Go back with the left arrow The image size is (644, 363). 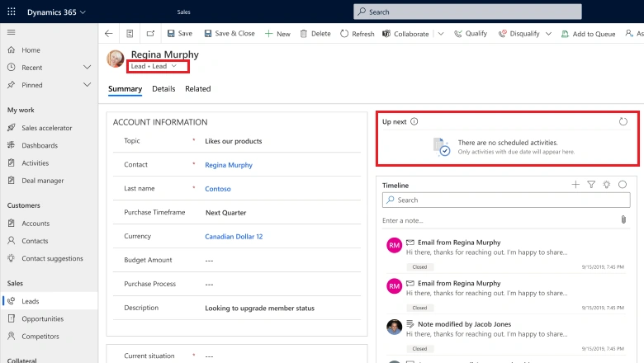coord(109,34)
